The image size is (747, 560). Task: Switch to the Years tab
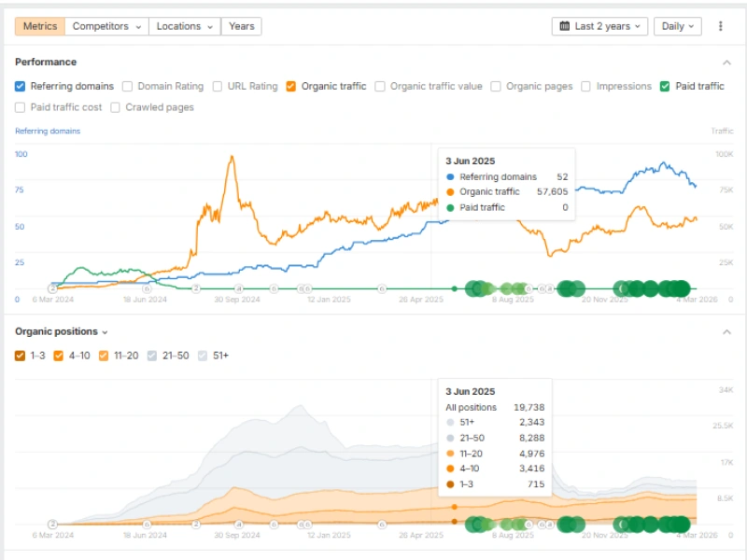241,26
